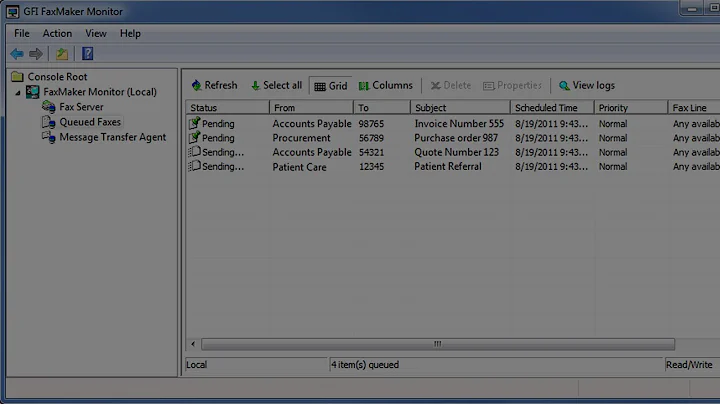Click the horizontal scrollbar thumb
This screenshot has height=404, width=720.
438,344
